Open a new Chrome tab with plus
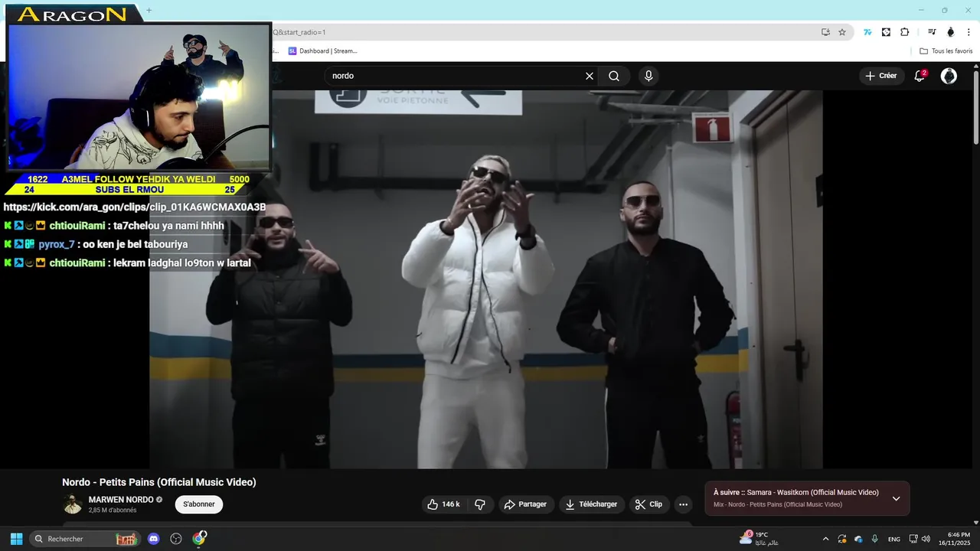Screen dimensions: 980x551 [x=149, y=10]
